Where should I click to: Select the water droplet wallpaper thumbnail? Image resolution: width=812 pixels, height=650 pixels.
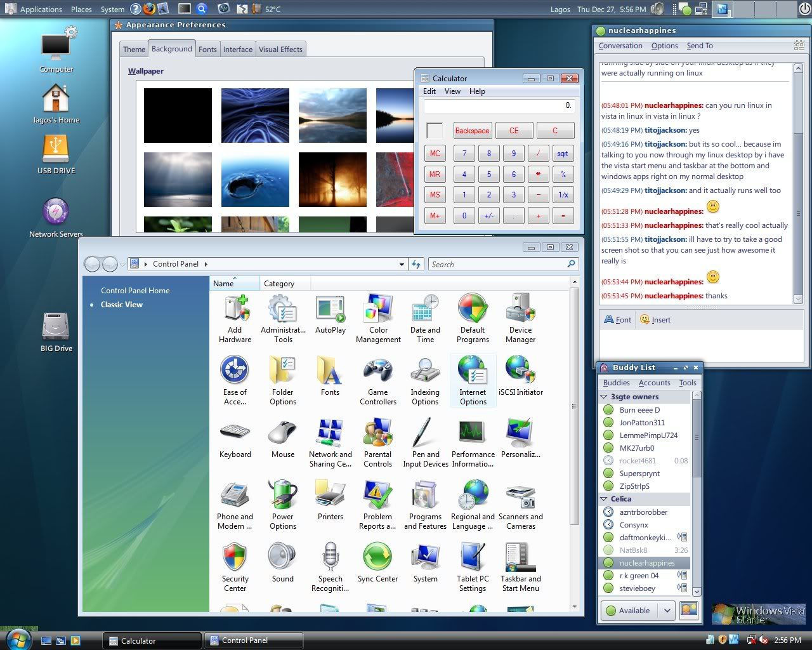[255, 180]
